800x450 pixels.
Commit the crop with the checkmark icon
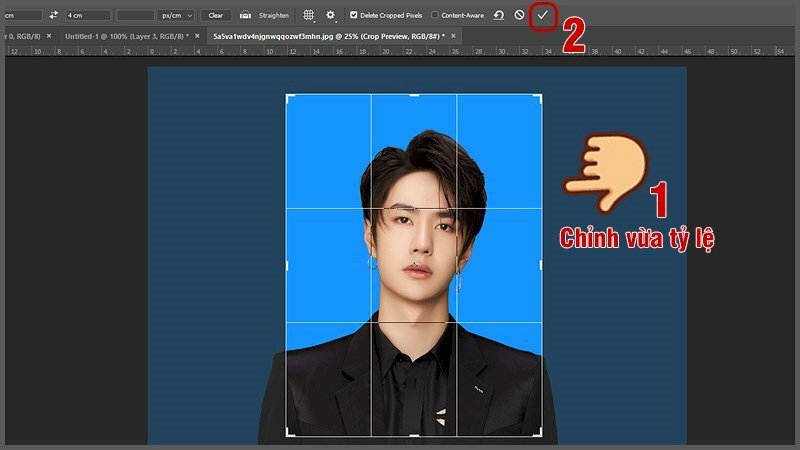pos(542,15)
